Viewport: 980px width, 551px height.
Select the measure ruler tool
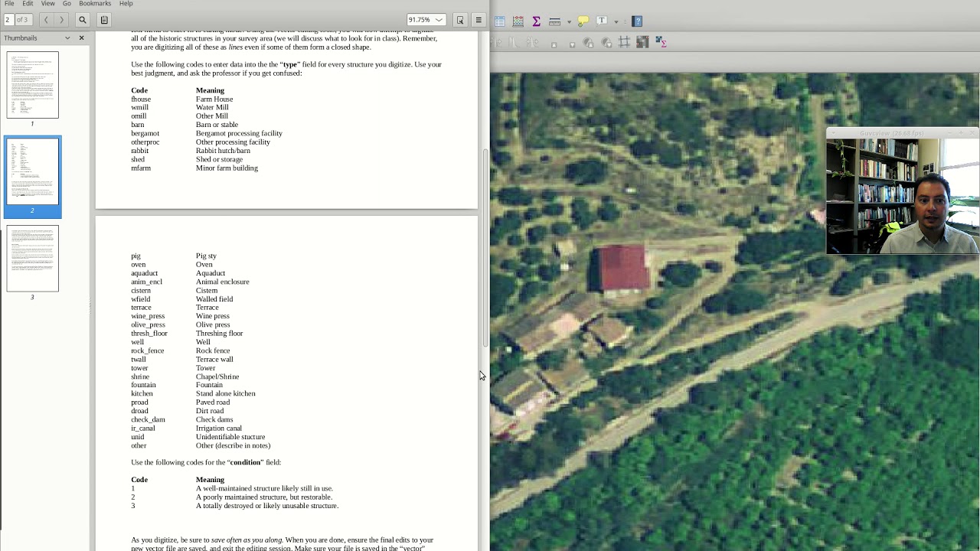click(554, 21)
